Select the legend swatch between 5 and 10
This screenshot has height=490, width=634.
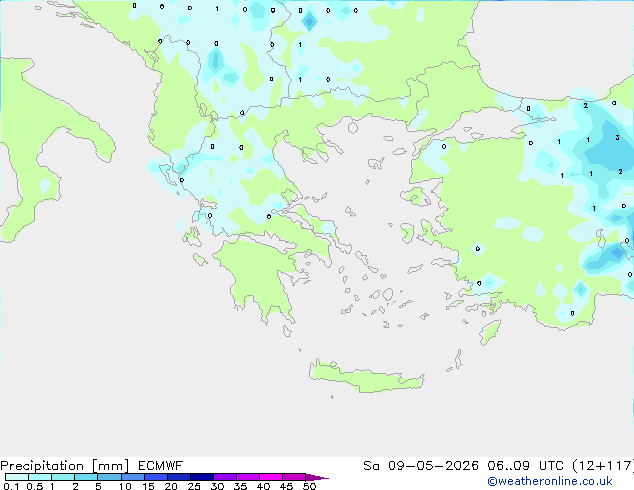[109, 477]
